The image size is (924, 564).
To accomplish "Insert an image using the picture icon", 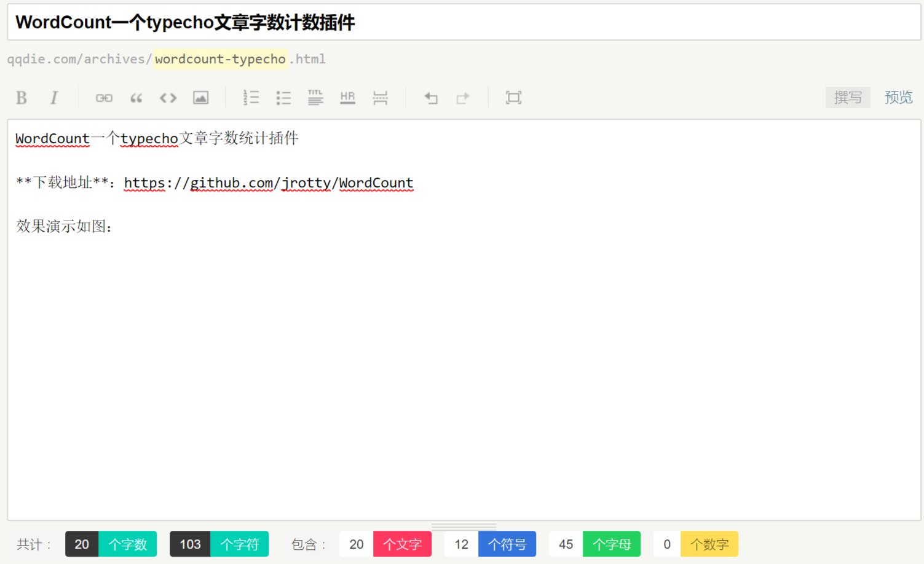I will coord(200,98).
